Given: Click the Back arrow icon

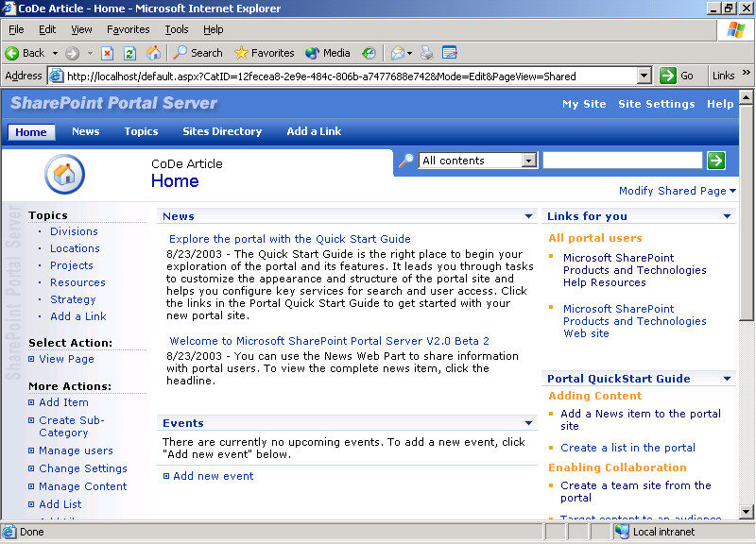Looking at the screenshot, I should 12,53.
